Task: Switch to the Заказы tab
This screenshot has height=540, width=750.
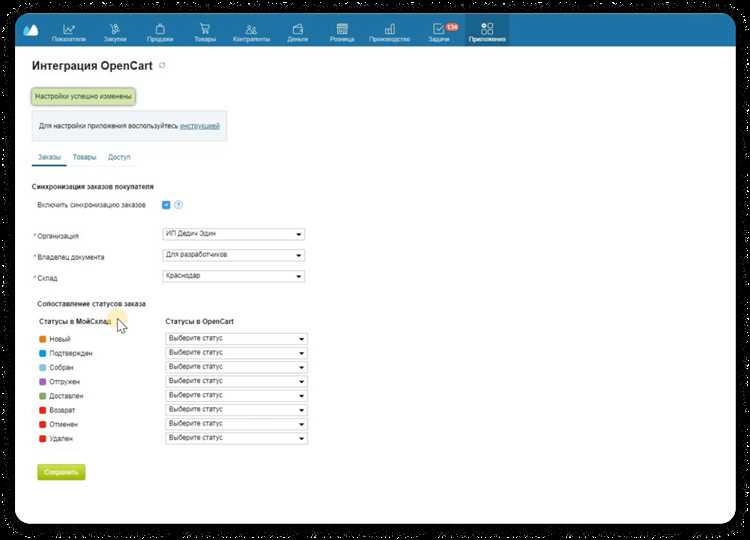Action: click(x=49, y=157)
